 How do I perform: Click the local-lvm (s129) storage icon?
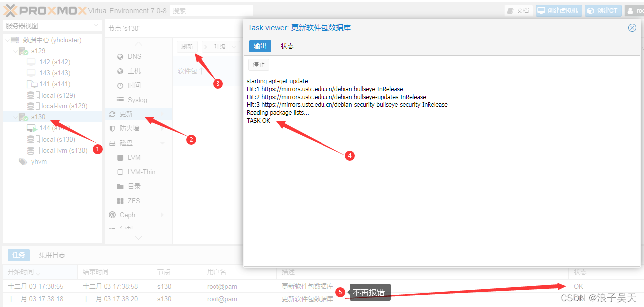click(x=33, y=106)
